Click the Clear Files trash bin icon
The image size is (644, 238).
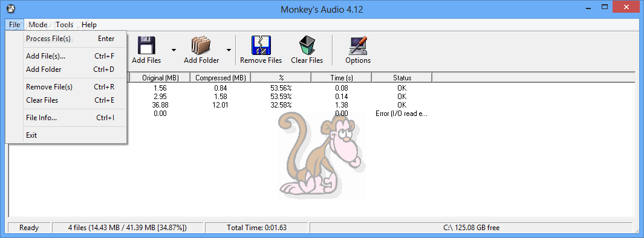pyautogui.click(x=307, y=45)
